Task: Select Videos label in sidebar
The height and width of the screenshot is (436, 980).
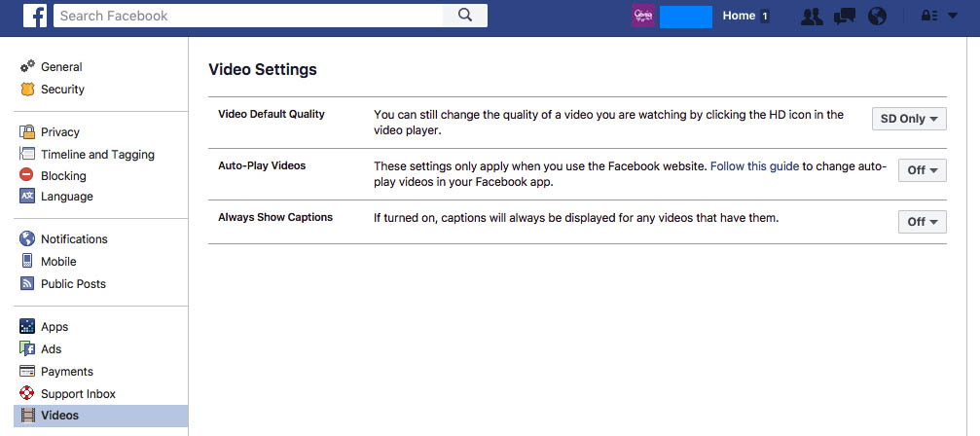Action: (60, 416)
